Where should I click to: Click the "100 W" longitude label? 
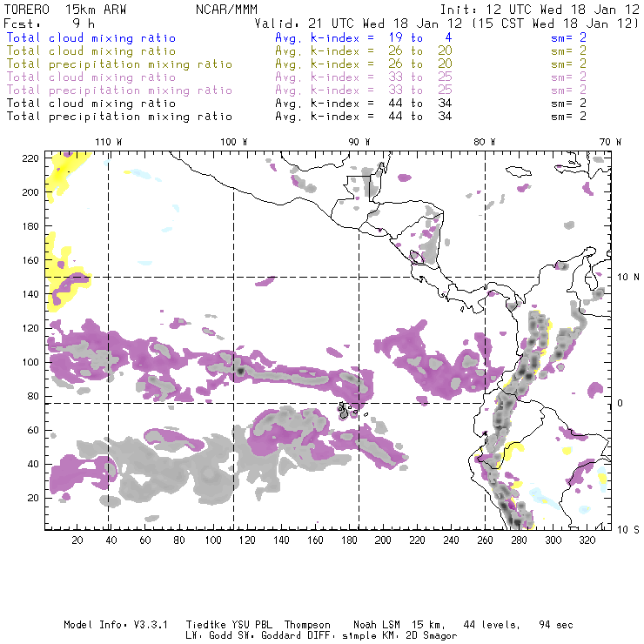click(x=234, y=142)
